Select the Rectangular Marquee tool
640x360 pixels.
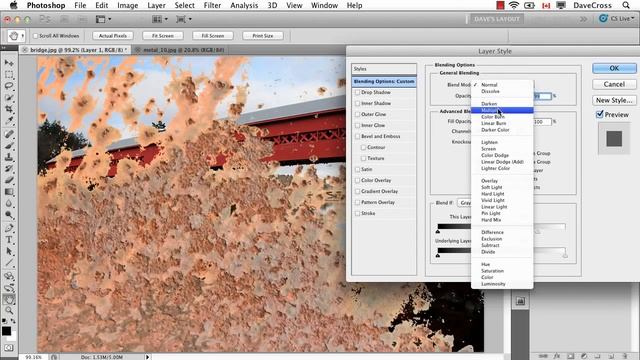point(9,75)
